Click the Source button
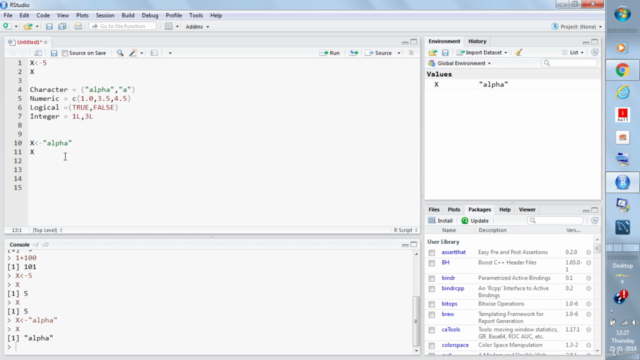The width and height of the screenshot is (640, 360). click(379, 53)
